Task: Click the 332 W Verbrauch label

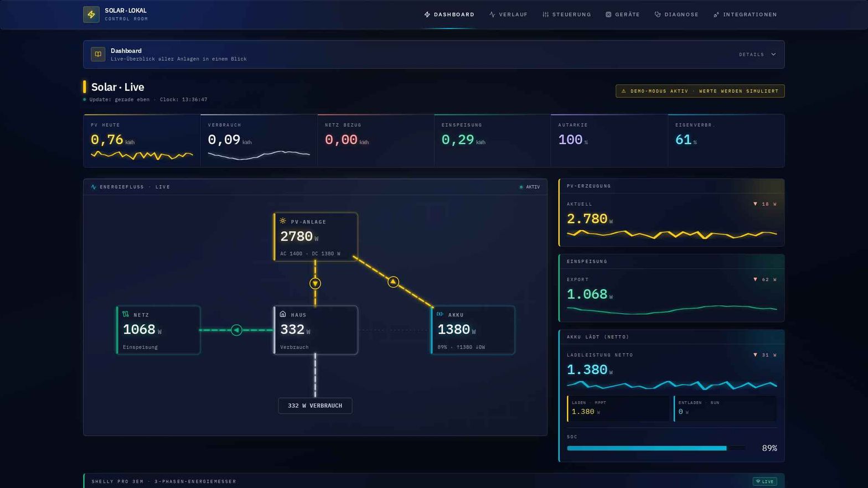Action: click(x=315, y=406)
